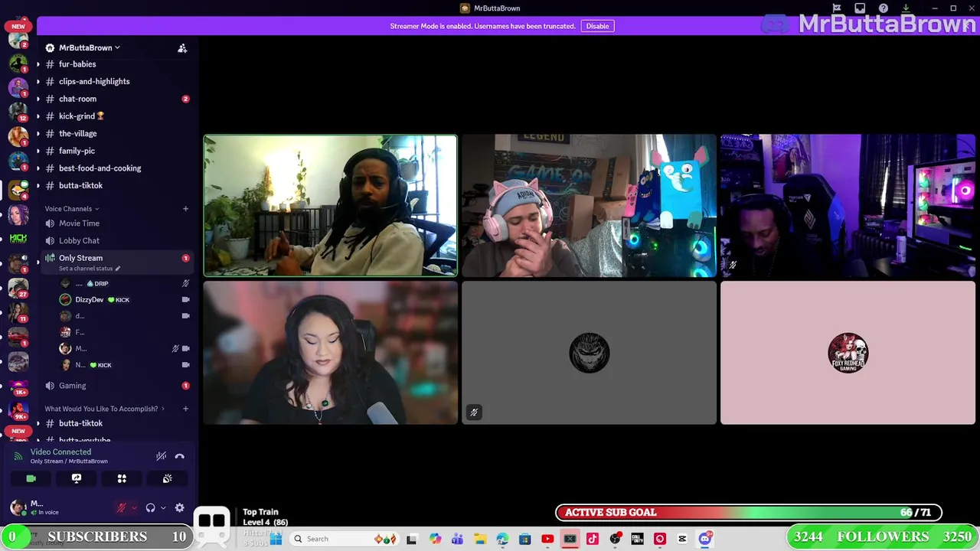Open Discord icon on the taskbar
Viewport: 980px width, 551px height.
(705, 539)
